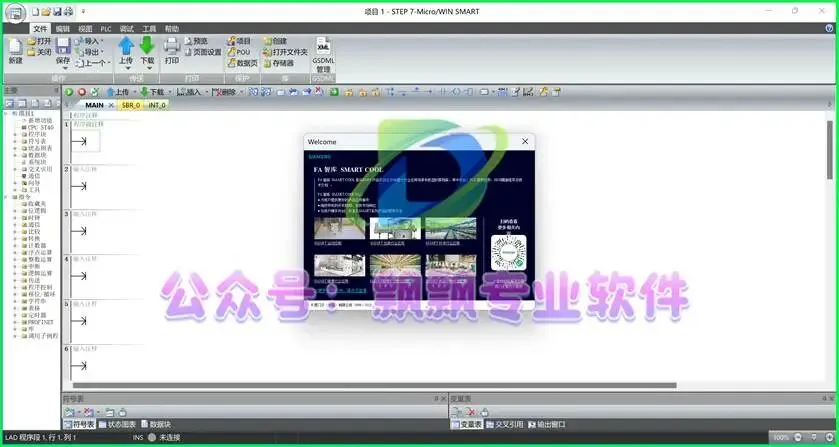Expand the 定时器 instruction folder
Screen dimensions: 839x447
coord(15,315)
